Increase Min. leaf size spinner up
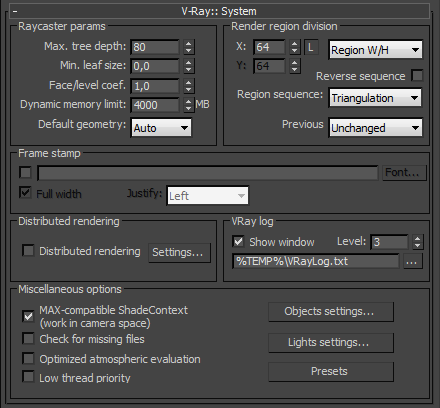The image size is (440, 408). [189, 63]
